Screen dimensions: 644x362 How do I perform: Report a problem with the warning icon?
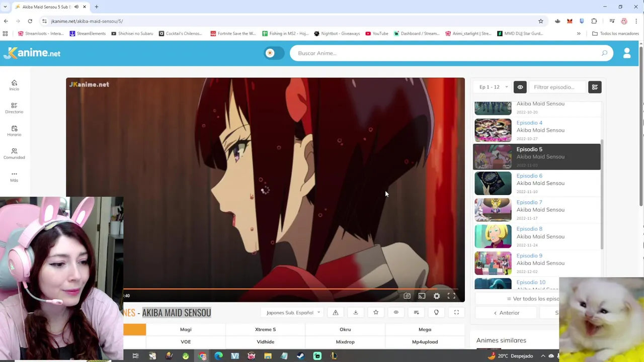[x=336, y=313]
